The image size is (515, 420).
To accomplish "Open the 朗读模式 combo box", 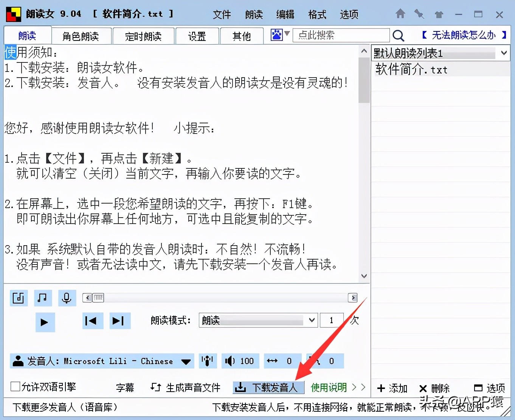I will (258, 320).
